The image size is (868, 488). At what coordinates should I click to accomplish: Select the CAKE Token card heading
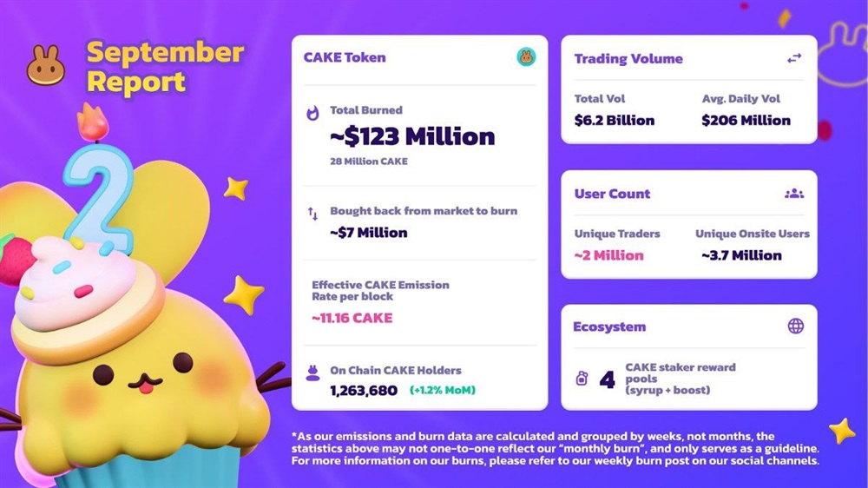click(345, 58)
